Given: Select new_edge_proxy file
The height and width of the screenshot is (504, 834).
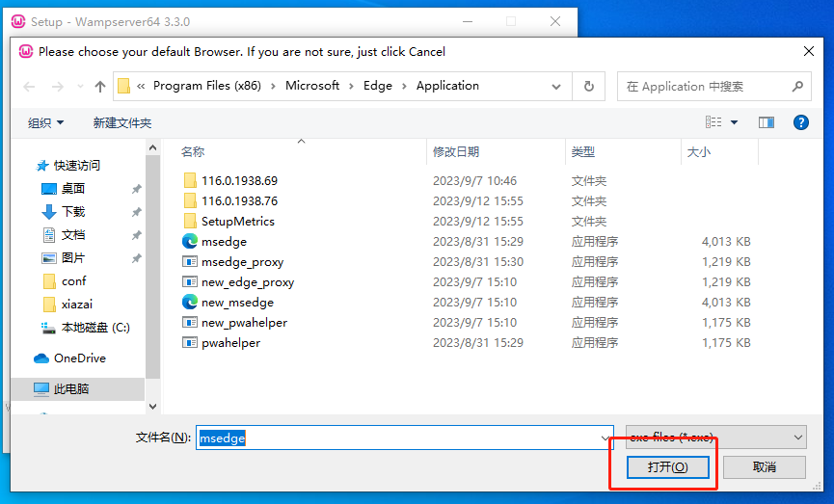Looking at the screenshot, I should (248, 281).
